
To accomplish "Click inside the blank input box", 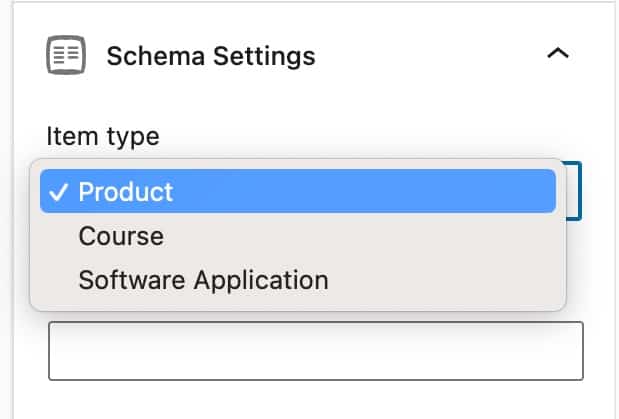I will (316, 351).
